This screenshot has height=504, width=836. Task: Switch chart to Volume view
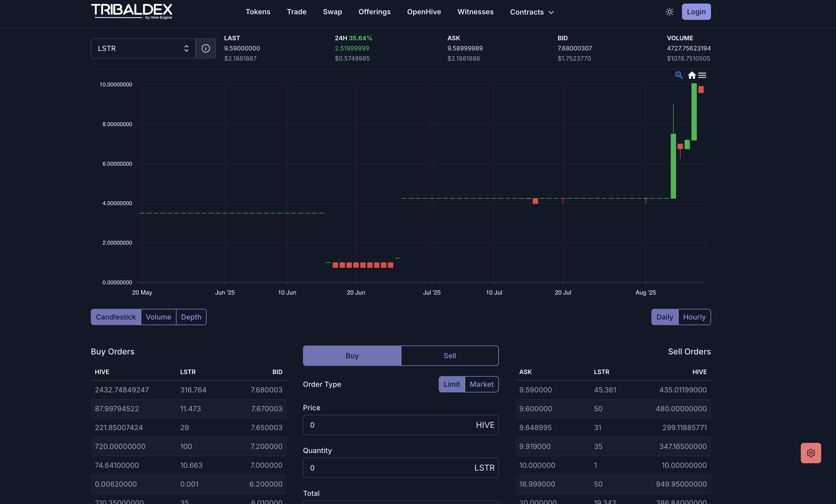pos(158,317)
